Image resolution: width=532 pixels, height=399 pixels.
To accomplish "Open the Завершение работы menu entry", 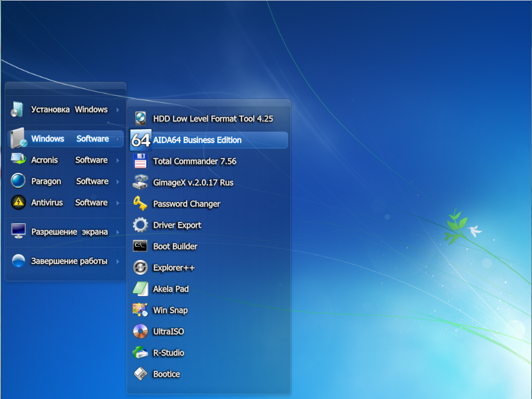I will pos(65,261).
